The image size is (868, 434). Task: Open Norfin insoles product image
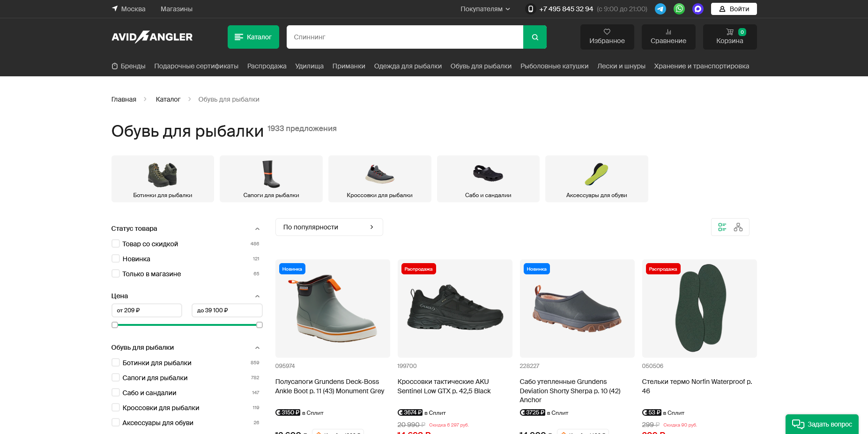tap(699, 309)
